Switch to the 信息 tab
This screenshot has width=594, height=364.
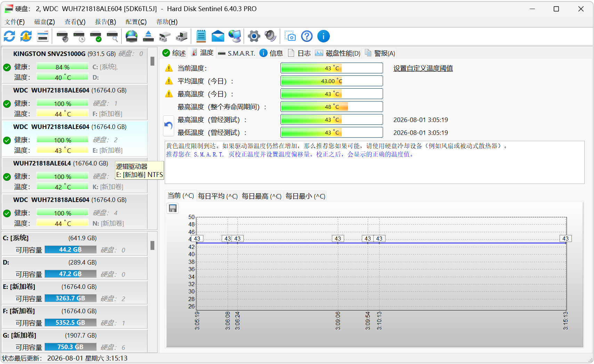point(271,53)
